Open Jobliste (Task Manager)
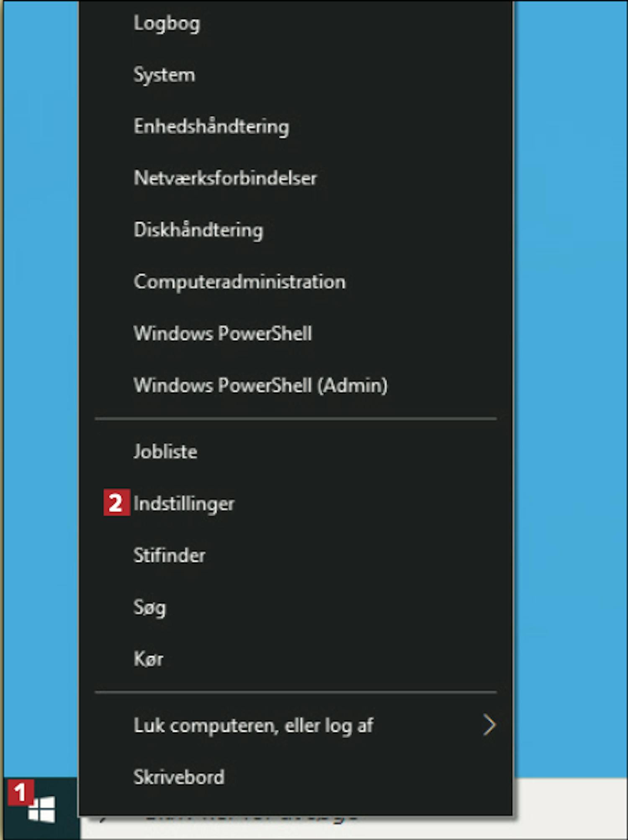The height and width of the screenshot is (840, 628). pos(165,452)
